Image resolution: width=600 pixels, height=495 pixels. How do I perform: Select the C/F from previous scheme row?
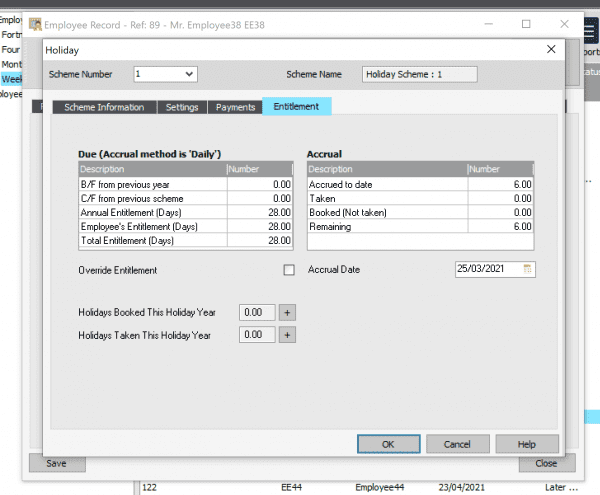186,198
